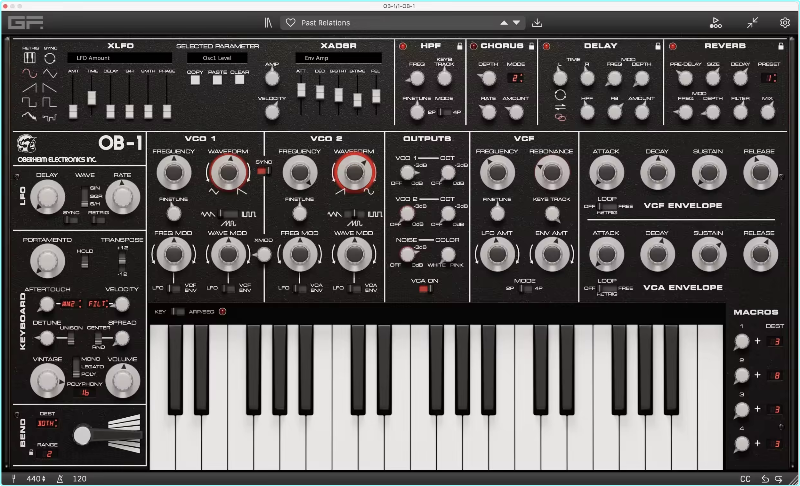Viewport: 800px width, 486px height.
Task: Collapse the plugin view with the arrows icon
Action: tap(753, 23)
